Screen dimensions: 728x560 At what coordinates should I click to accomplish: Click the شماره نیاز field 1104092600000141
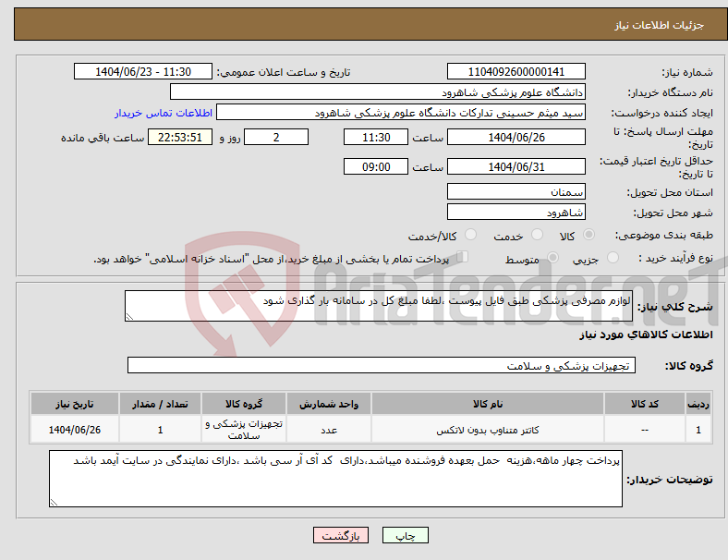coord(516,71)
